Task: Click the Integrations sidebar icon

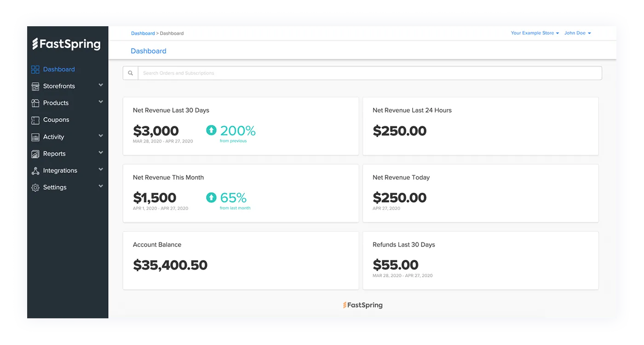Action: pyautogui.click(x=35, y=170)
